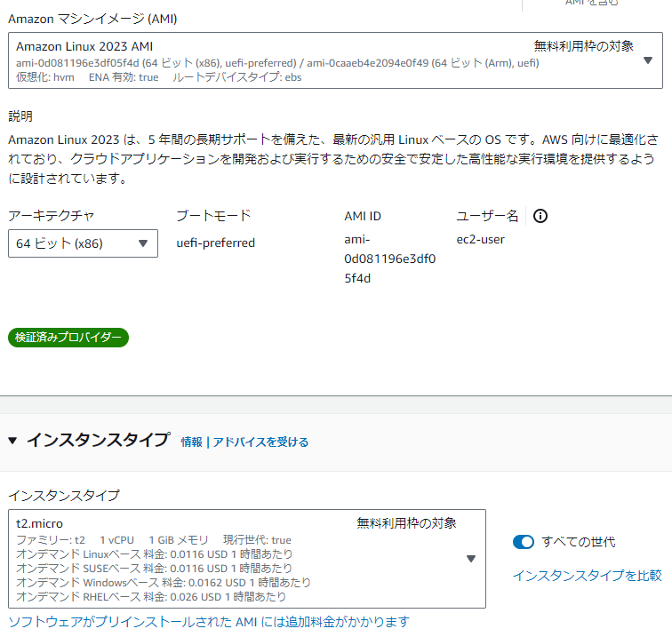Image resolution: width=672 pixels, height=637 pixels.
Task: Click the オンデマンド Linuxベース 料金 line
Action: 155,554
